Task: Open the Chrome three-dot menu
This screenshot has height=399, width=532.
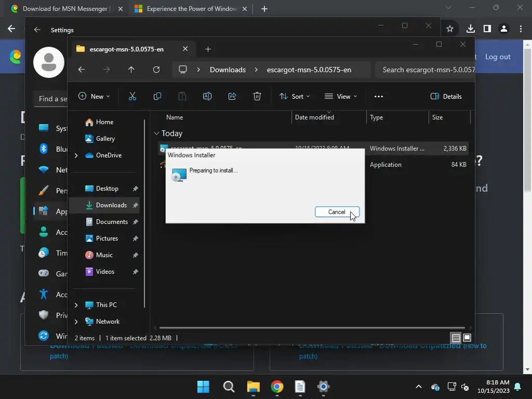Action: pyautogui.click(x=521, y=29)
